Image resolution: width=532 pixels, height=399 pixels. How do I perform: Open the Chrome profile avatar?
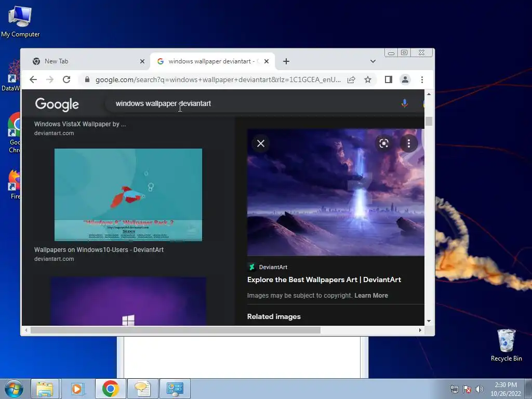(405, 79)
